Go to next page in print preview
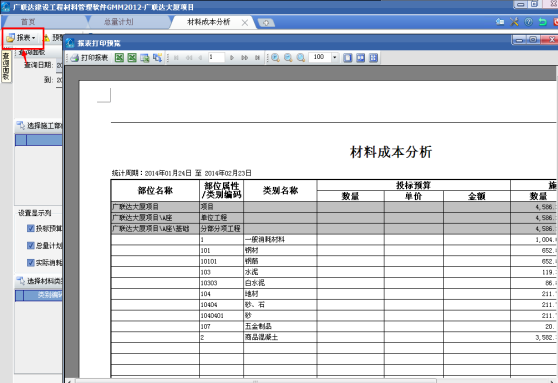 (x=232, y=58)
